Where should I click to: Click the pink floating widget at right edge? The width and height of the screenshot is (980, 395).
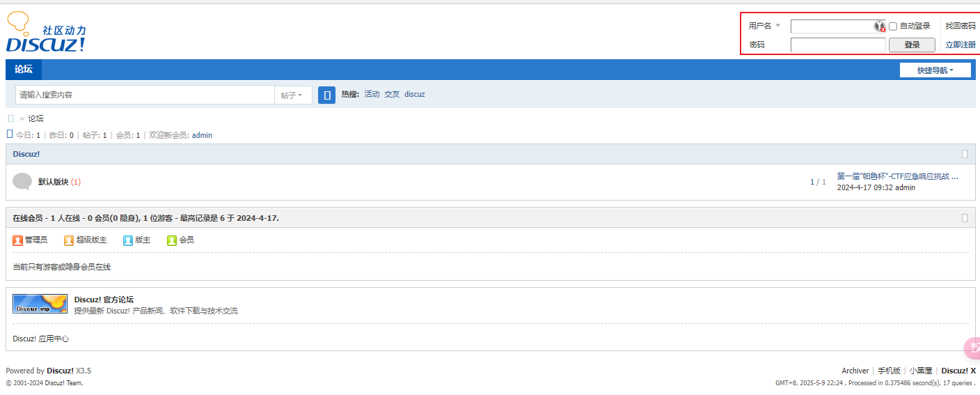pyautogui.click(x=972, y=348)
